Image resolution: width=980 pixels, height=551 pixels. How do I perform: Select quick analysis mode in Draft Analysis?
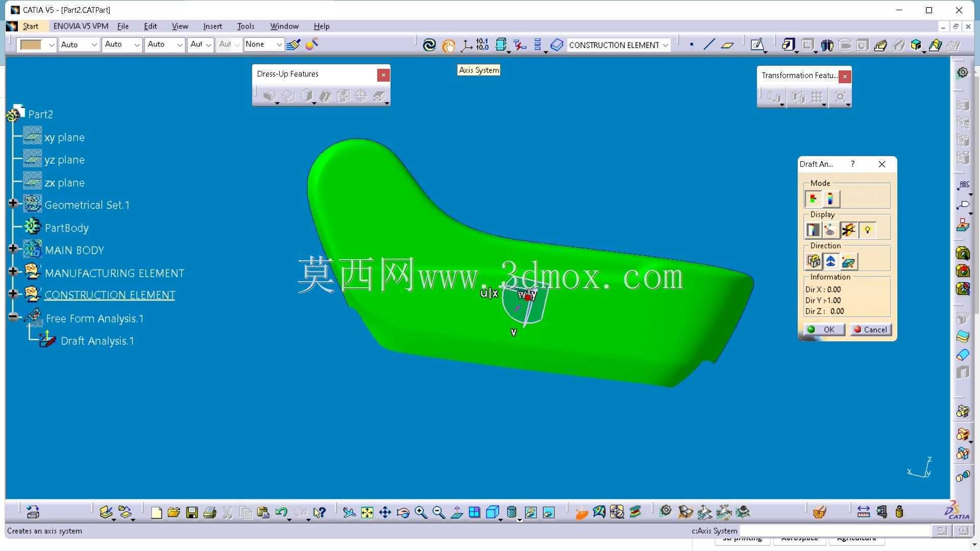click(813, 199)
